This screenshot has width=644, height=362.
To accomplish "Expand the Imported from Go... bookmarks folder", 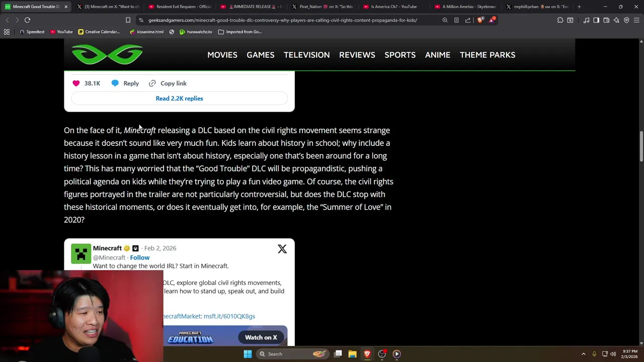I will click(x=240, y=32).
